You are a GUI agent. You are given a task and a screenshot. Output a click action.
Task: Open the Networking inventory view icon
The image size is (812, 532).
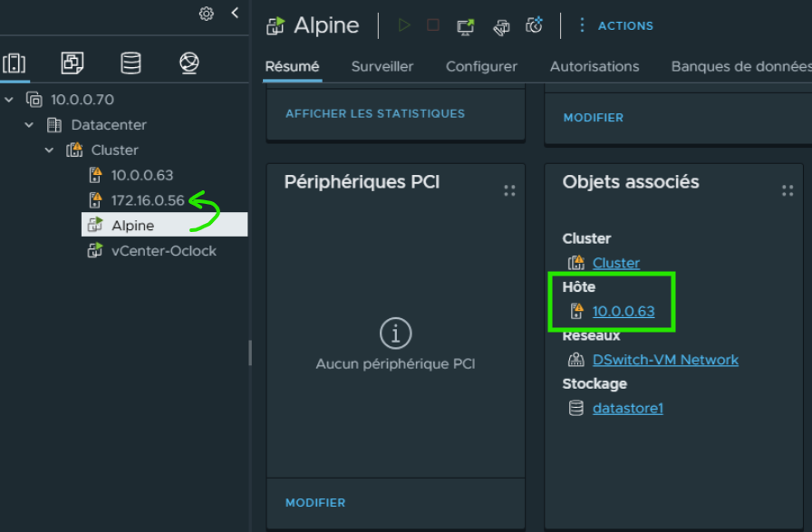(188, 63)
